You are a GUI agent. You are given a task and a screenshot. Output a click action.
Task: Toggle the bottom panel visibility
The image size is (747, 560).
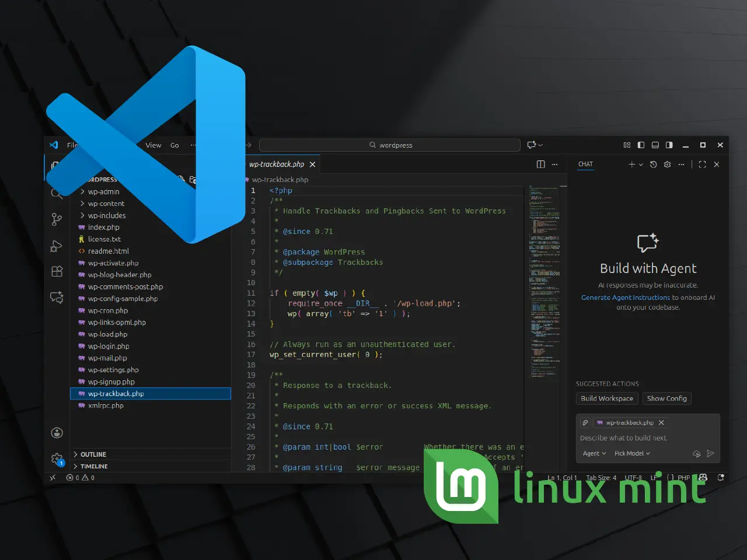[x=655, y=145]
